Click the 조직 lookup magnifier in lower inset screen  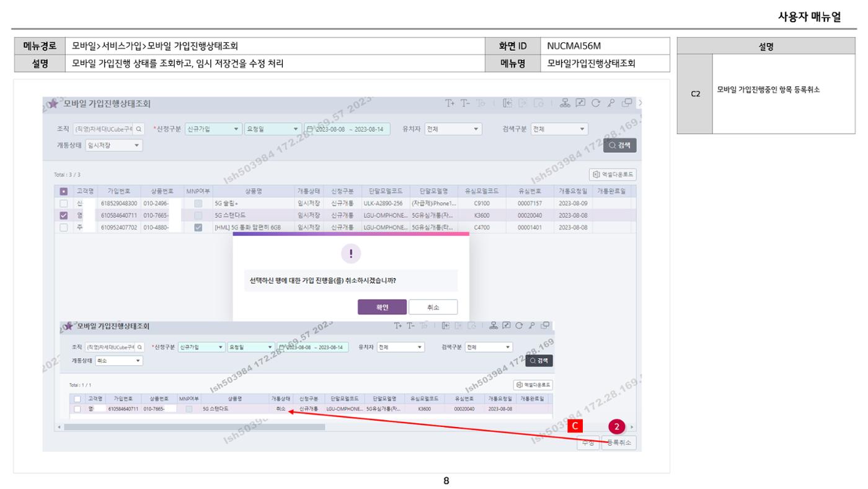139,347
